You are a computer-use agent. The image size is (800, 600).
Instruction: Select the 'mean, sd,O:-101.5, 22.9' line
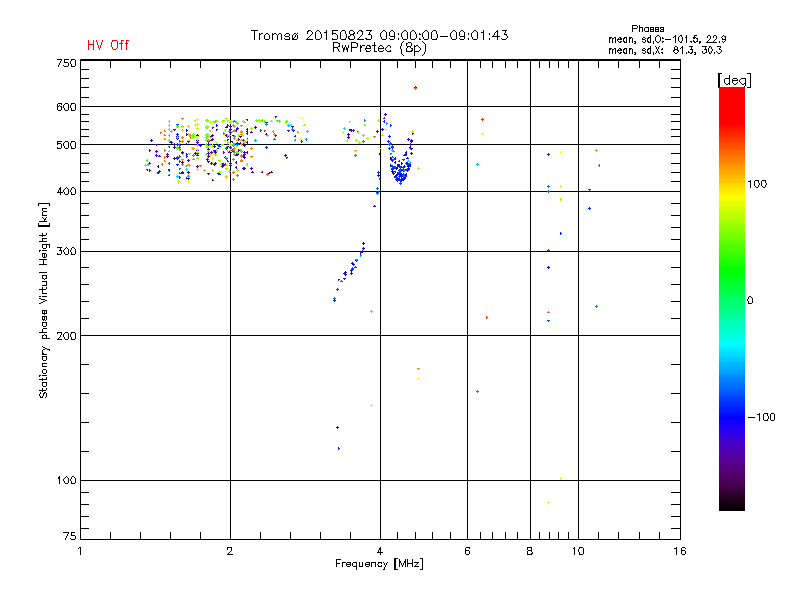[x=667, y=39]
